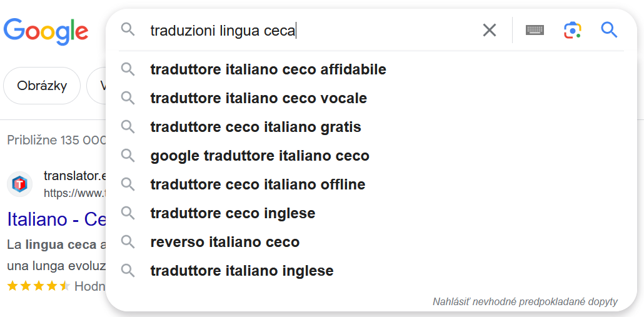This screenshot has height=317, width=644.
Task: Choose suggestion 'traduttore ceco italiano gratis'
Action: coord(256,127)
